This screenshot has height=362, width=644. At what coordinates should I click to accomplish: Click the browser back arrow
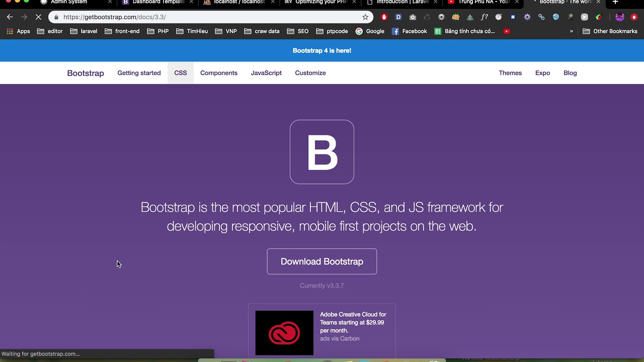(x=10, y=17)
